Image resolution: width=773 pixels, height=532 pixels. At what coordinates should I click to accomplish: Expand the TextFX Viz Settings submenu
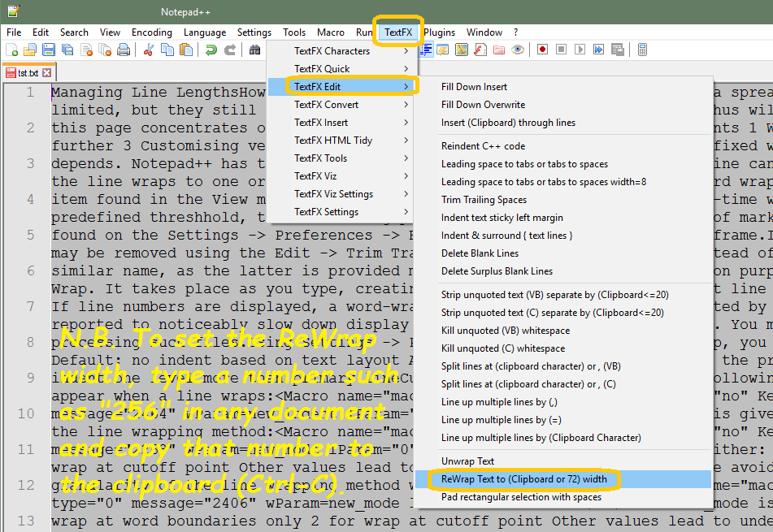(x=341, y=194)
